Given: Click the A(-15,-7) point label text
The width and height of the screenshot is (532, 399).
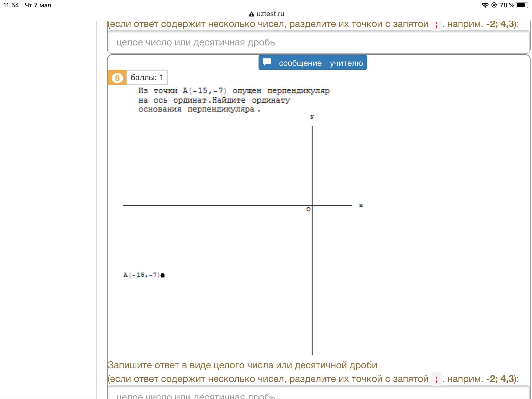Looking at the screenshot, I should 142,275.
